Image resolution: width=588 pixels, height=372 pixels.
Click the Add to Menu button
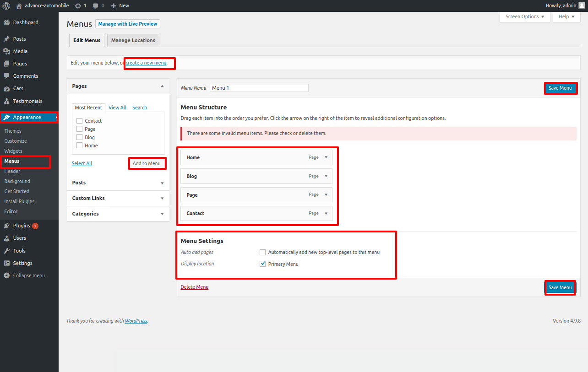(x=147, y=163)
